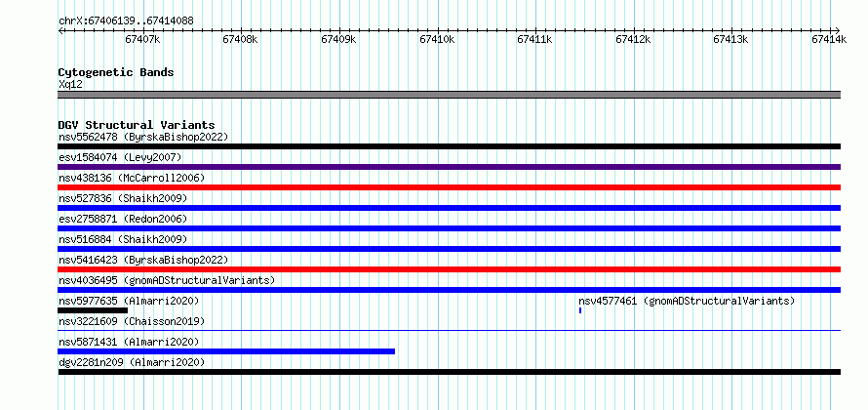Image resolution: width=868 pixels, height=410 pixels.
Task: Select the short black nsv5977635 bar
Action: [93, 310]
